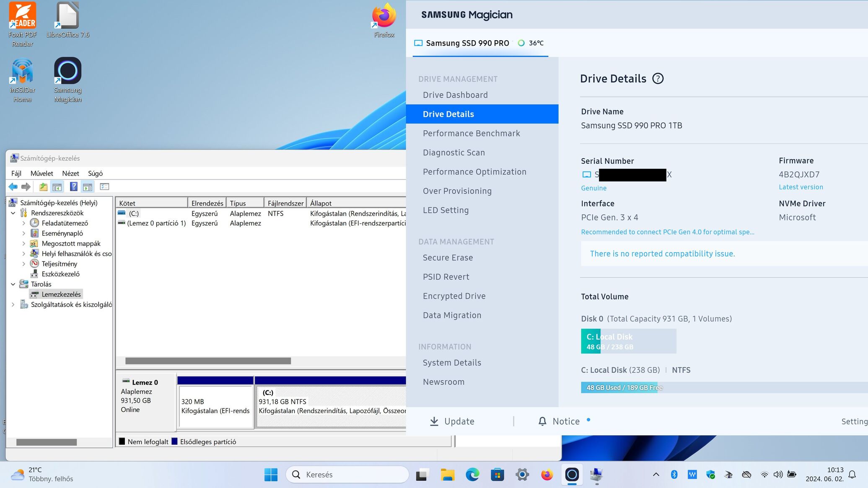Viewport: 868px width, 488px height.
Task: Collapse the Rendszereszközök tree node
Action: (x=13, y=213)
